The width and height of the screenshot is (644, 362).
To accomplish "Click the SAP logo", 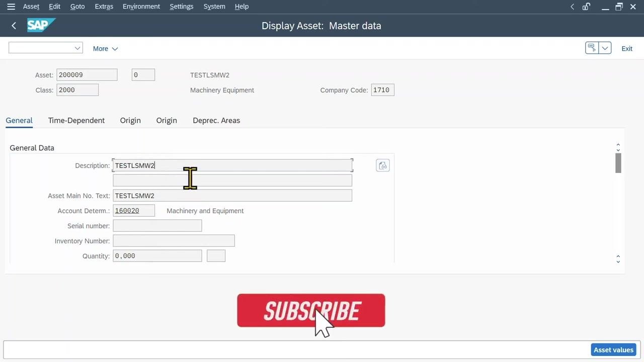I will tap(41, 25).
